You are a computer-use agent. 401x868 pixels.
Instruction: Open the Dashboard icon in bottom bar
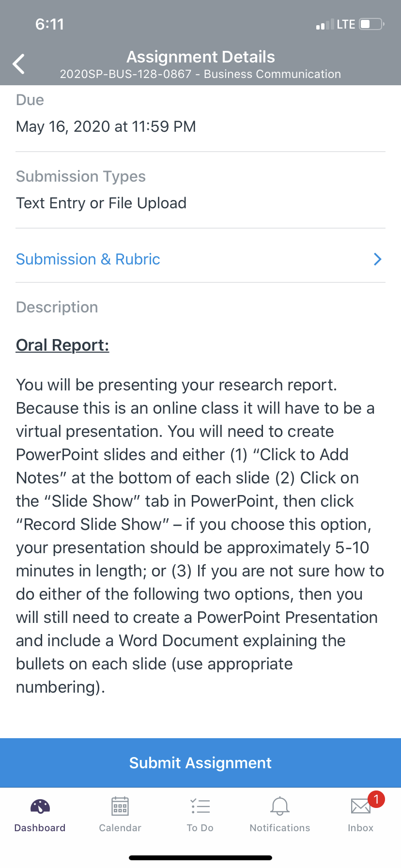click(40, 806)
